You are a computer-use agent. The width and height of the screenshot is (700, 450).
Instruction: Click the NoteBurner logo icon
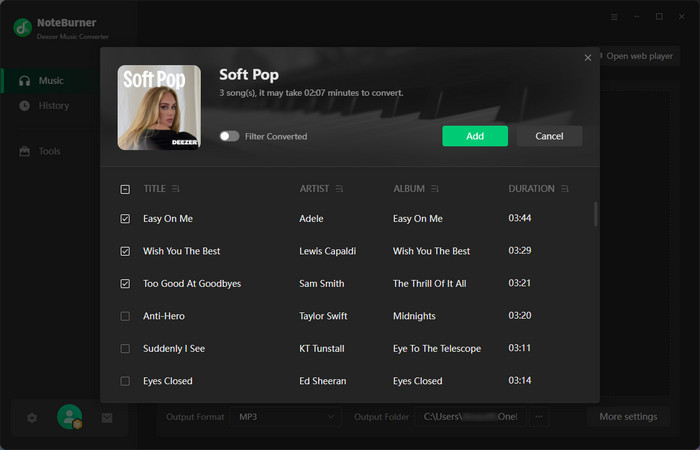point(22,28)
